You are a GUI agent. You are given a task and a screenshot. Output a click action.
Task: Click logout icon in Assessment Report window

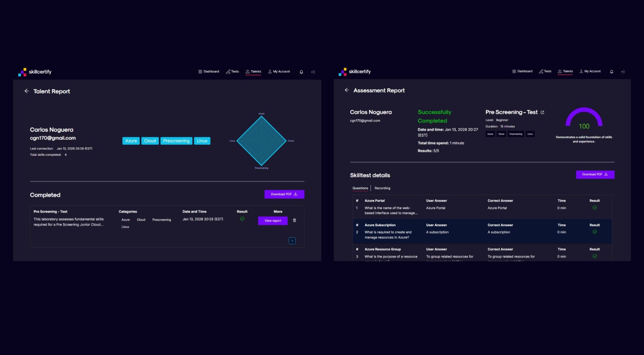pyautogui.click(x=623, y=72)
